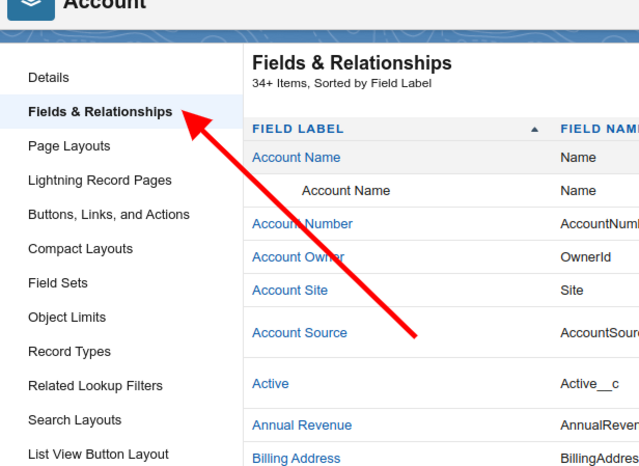Open the Account Source field link
Image resolution: width=639 pixels, height=466 pixels.
[x=300, y=333]
